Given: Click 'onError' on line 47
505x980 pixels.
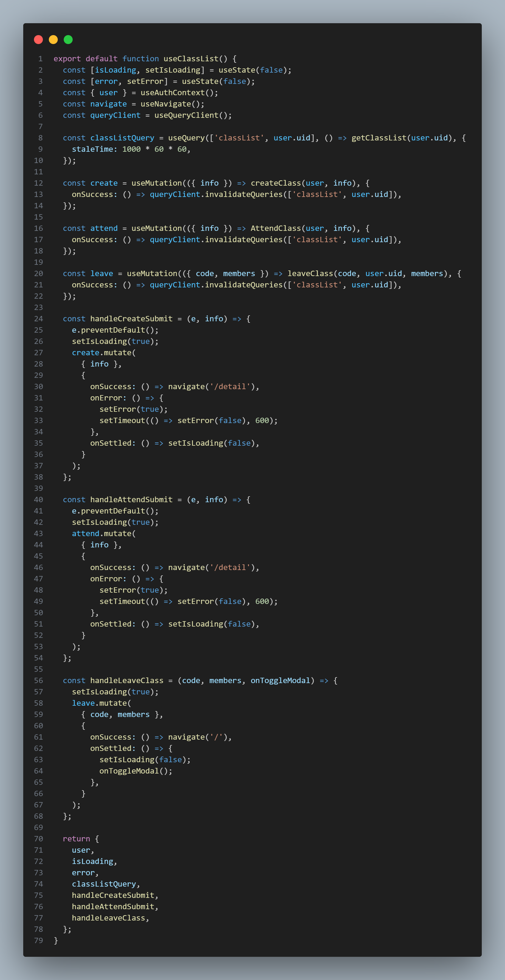Looking at the screenshot, I should click(106, 579).
